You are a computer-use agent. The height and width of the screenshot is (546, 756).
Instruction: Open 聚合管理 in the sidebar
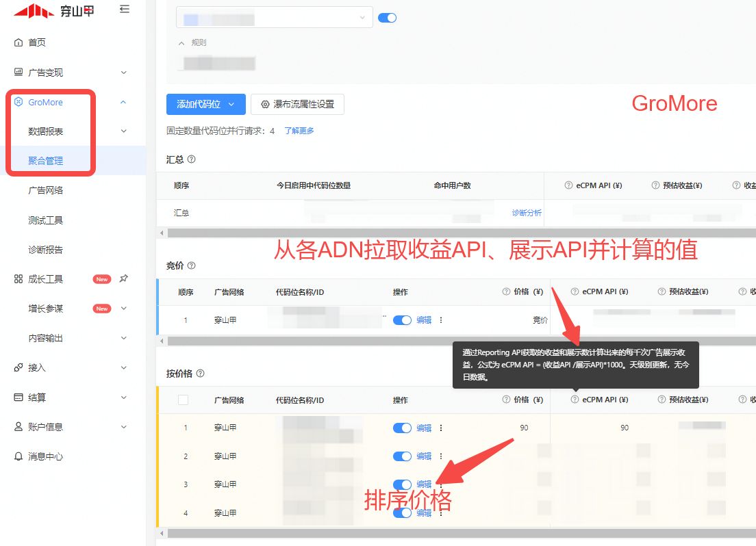point(45,161)
